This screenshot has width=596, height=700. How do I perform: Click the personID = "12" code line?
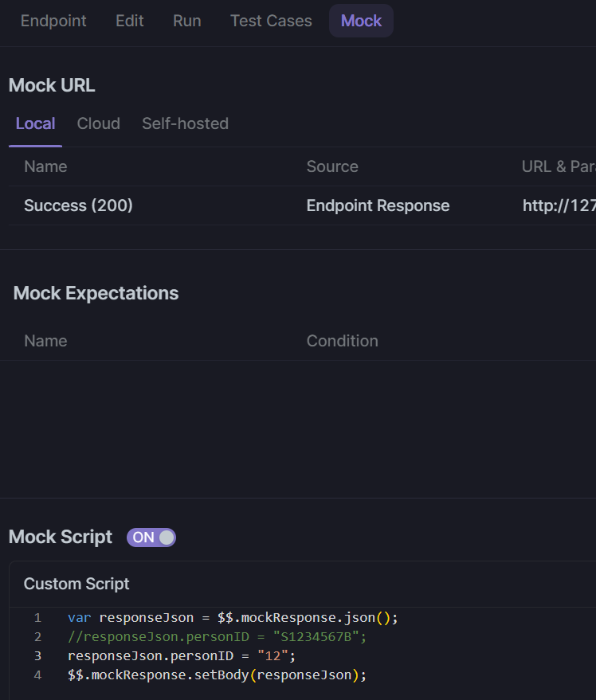pyautogui.click(x=182, y=655)
